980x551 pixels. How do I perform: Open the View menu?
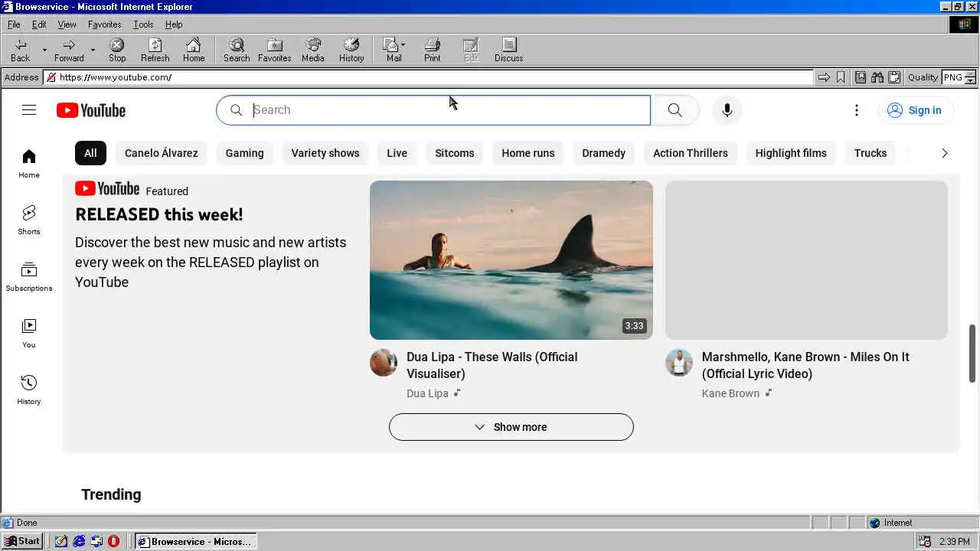pyautogui.click(x=67, y=24)
